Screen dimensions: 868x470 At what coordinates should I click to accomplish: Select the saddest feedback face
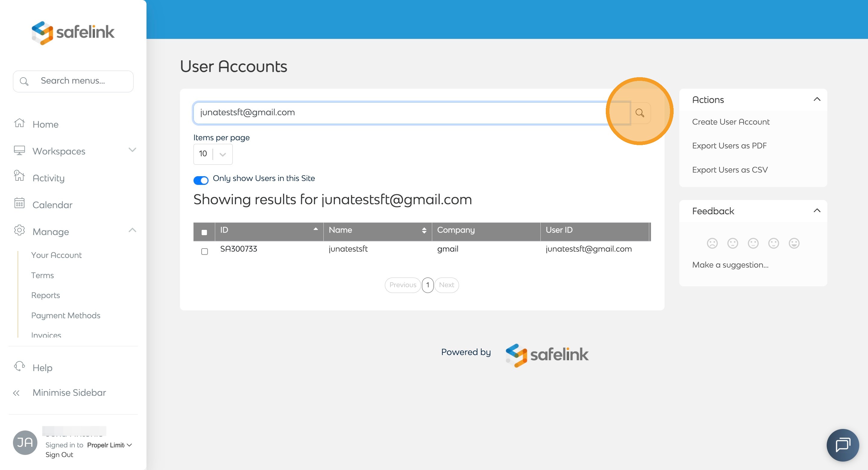pyautogui.click(x=712, y=243)
